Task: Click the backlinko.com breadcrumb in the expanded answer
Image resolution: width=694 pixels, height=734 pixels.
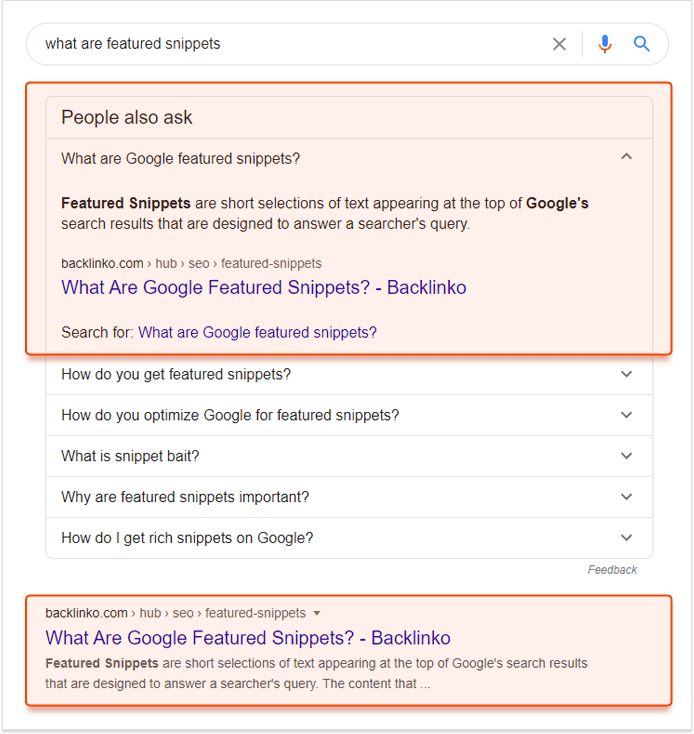Action: pyautogui.click(x=102, y=264)
